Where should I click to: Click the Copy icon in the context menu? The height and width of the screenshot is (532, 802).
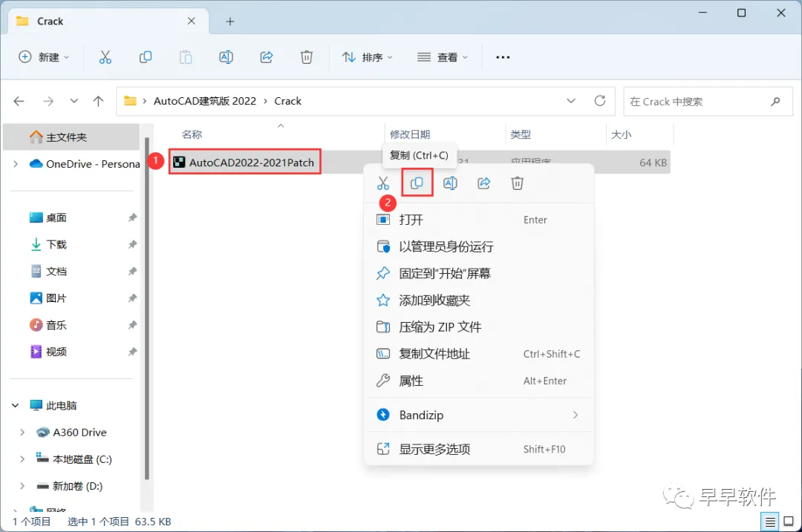pos(417,183)
